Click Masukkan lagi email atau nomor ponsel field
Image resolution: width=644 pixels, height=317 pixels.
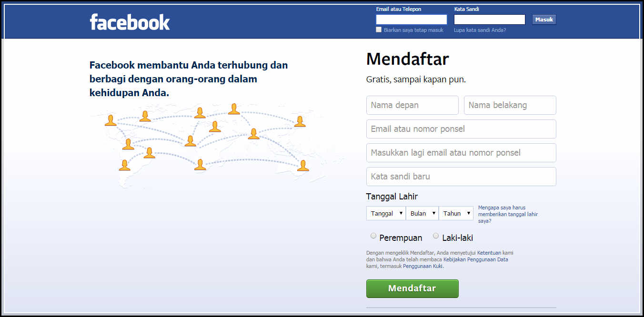click(461, 153)
